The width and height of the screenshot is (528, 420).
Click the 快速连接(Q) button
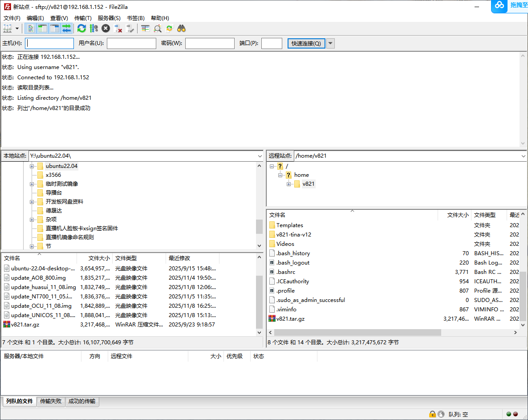pyautogui.click(x=306, y=44)
